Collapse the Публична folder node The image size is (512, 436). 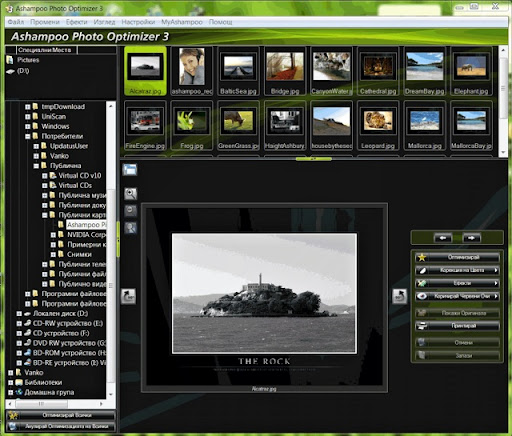pyautogui.click(x=36, y=166)
